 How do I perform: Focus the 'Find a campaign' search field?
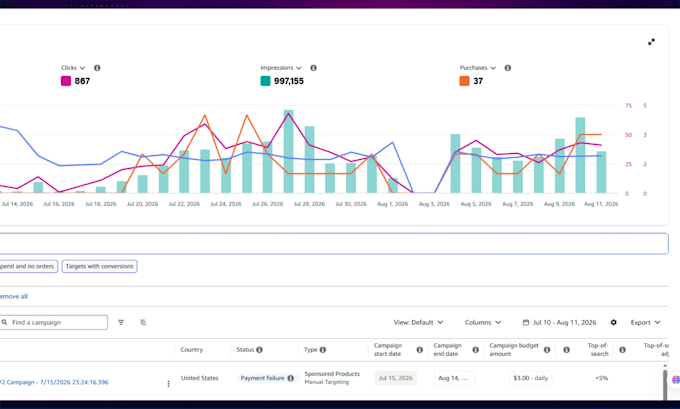54,322
